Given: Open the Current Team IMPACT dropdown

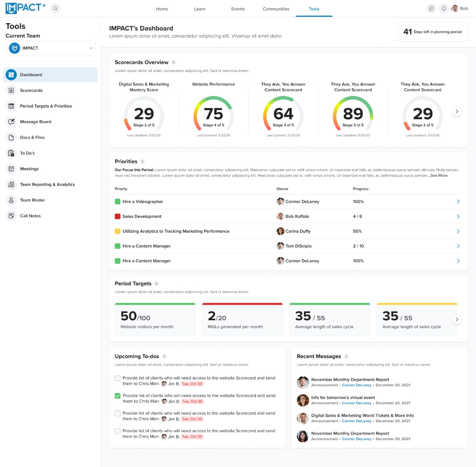Looking at the screenshot, I should [50, 48].
